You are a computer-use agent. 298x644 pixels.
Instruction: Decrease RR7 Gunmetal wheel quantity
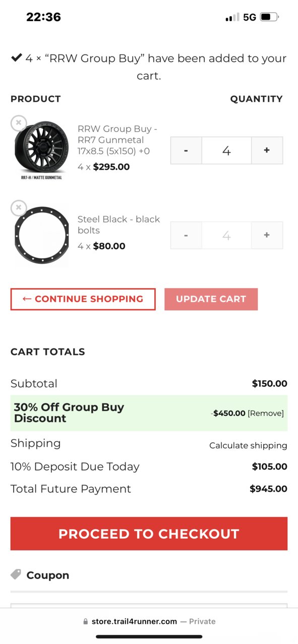pos(186,150)
